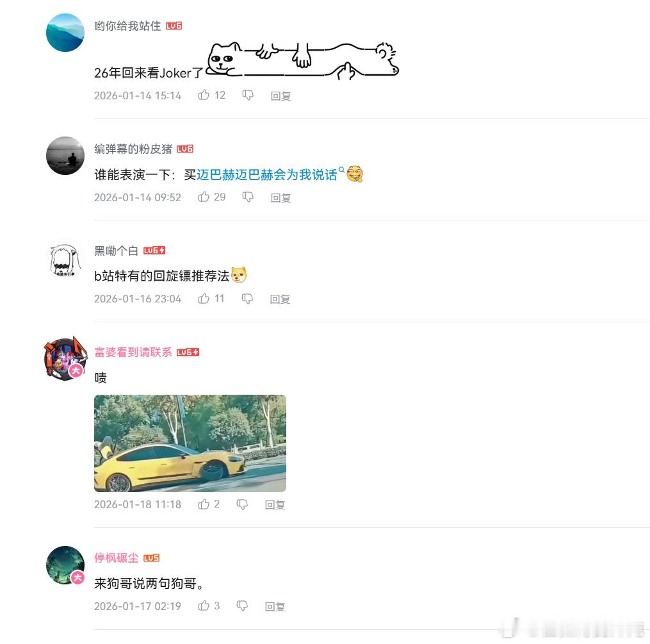650x644 pixels.
Task: Open the yellow sports car image
Action: (190, 443)
